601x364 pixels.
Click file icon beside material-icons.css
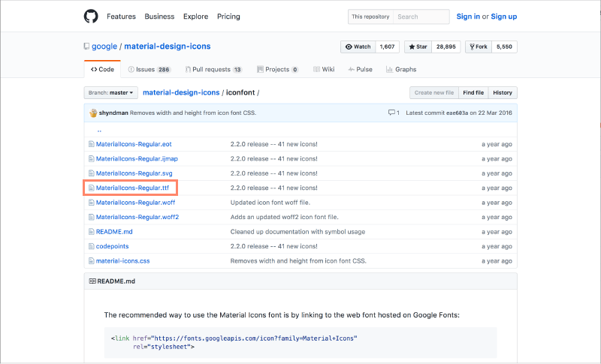91,261
